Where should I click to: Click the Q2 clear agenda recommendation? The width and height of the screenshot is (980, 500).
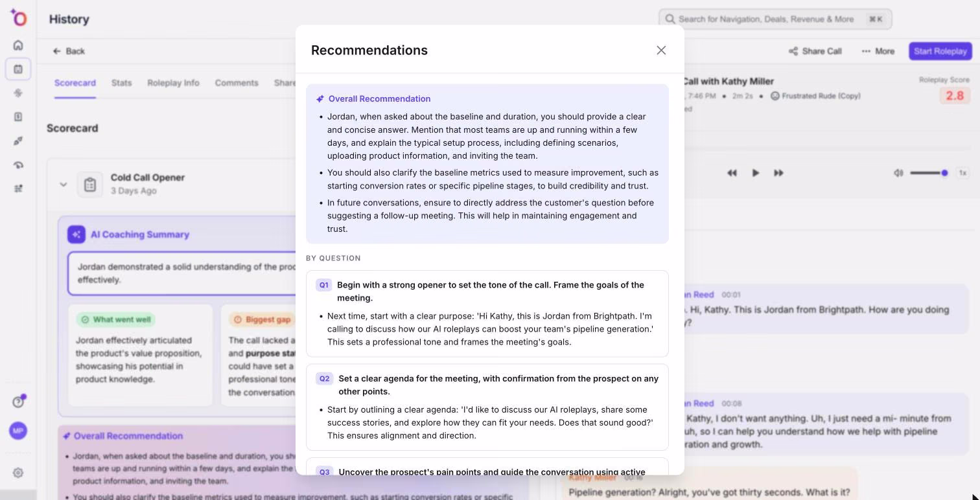point(487,407)
